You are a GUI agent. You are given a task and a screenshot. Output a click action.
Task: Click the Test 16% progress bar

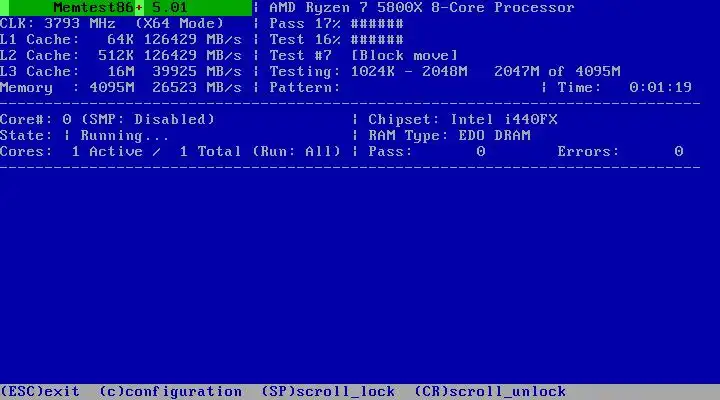tap(337, 39)
